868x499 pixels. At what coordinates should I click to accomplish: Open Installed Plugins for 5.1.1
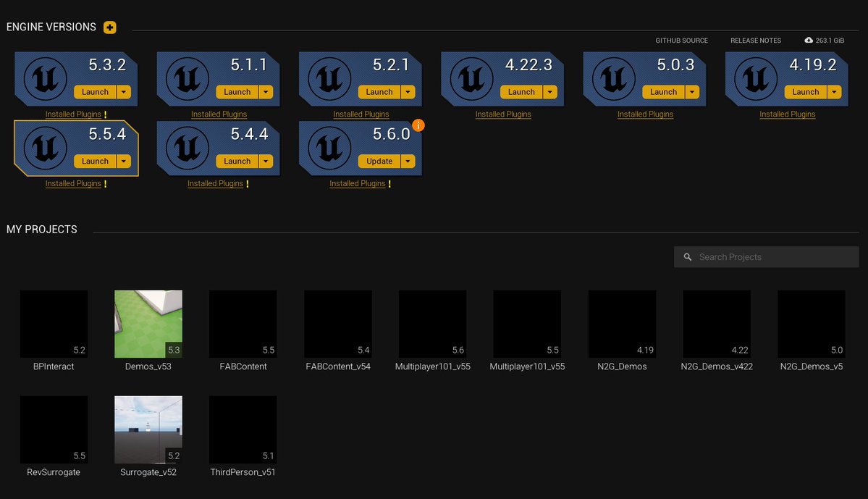pyautogui.click(x=219, y=114)
